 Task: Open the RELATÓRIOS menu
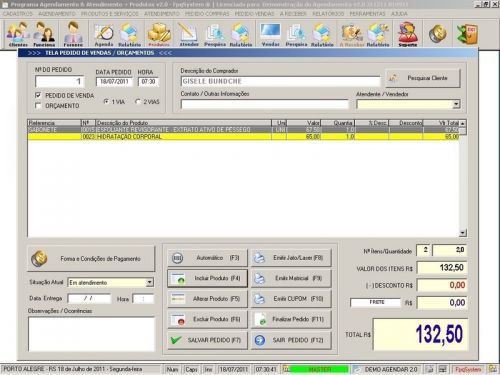328,14
